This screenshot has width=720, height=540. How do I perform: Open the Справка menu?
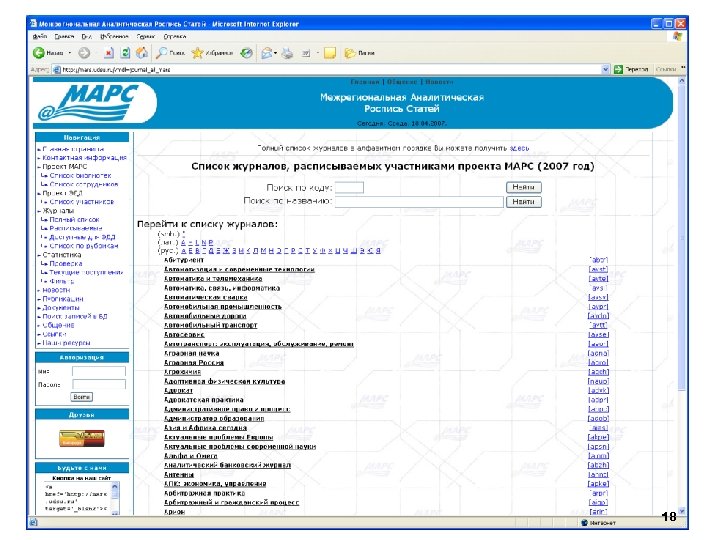click(x=175, y=36)
